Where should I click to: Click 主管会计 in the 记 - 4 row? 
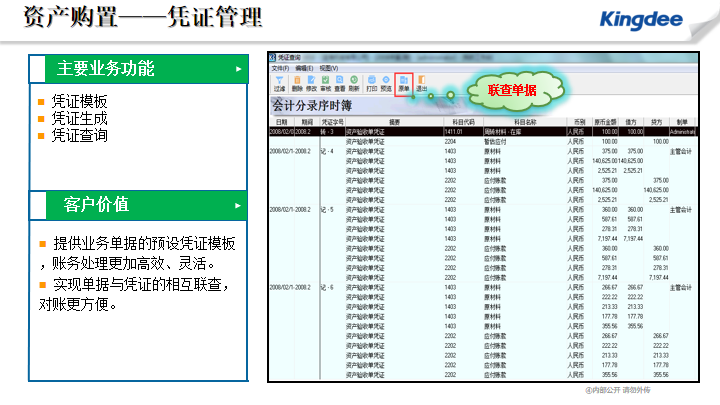click(681, 151)
